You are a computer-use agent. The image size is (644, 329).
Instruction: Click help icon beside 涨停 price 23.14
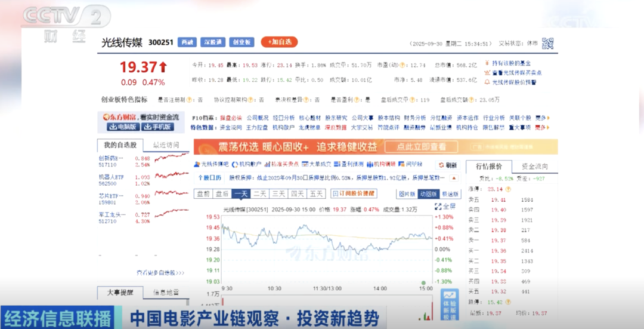click(508, 189)
